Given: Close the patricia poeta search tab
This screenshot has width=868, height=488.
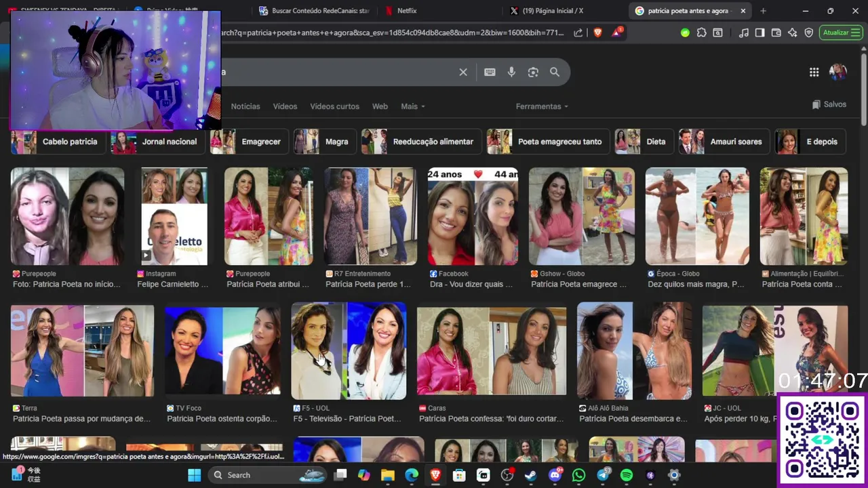Looking at the screenshot, I should coord(743,11).
